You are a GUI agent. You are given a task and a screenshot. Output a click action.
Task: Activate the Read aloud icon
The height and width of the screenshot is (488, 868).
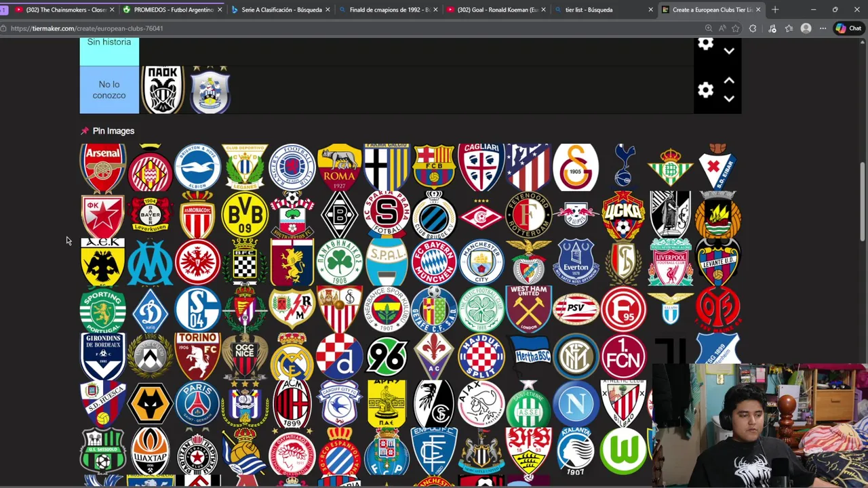pyautogui.click(x=722, y=28)
